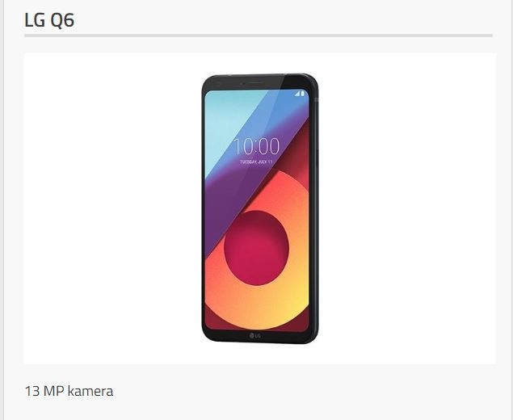This screenshot has height=420, width=513.
Task: Click the phone's earpiece speaker
Action: pyautogui.click(x=254, y=83)
